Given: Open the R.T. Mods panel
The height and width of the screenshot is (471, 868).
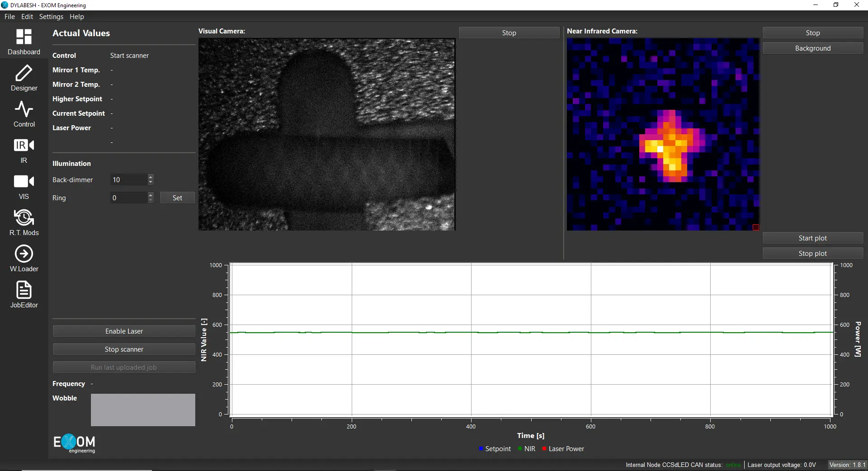Looking at the screenshot, I should point(24,222).
